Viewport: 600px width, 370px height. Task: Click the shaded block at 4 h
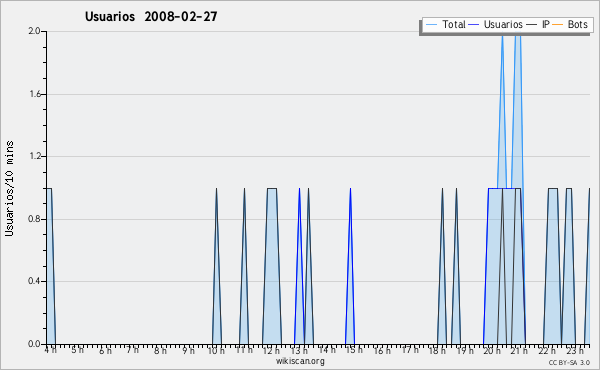click(50, 266)
